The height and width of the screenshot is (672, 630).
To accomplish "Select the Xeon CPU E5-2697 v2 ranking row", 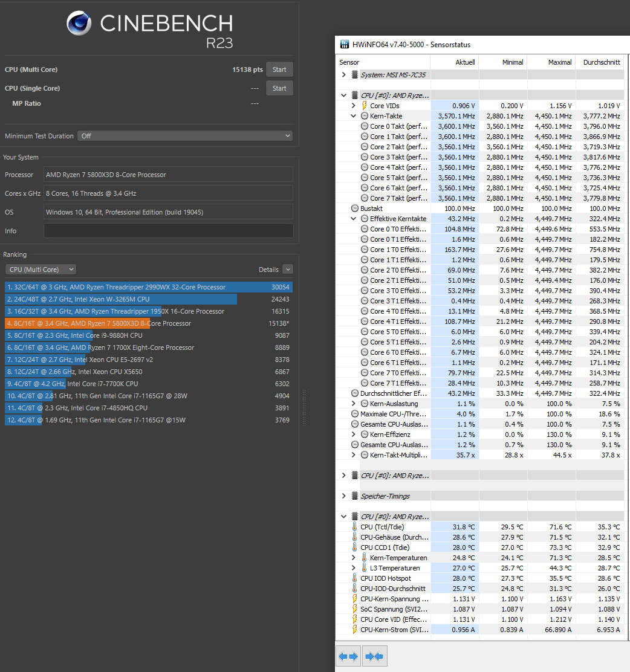I will point(149,360).
